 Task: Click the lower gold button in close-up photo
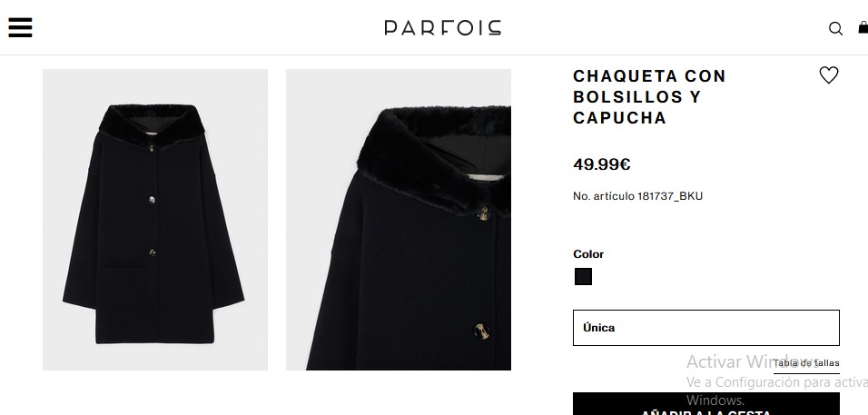tap(481, 331)
